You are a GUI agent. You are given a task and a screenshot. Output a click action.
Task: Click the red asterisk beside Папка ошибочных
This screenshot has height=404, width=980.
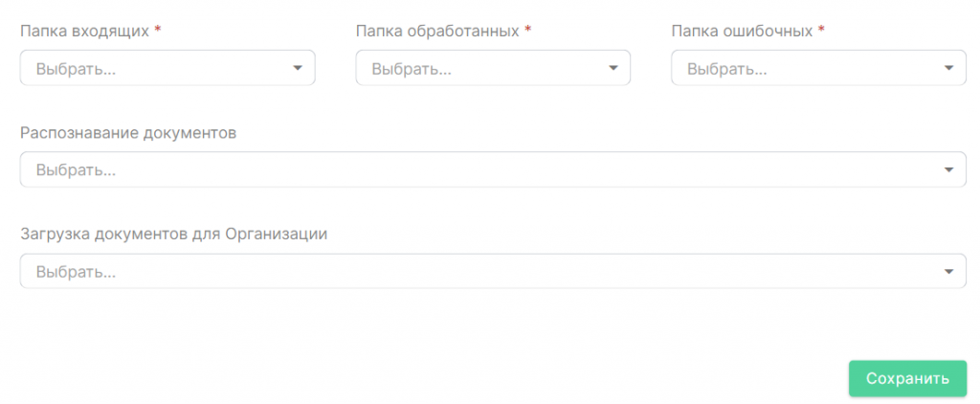[821, 30]
